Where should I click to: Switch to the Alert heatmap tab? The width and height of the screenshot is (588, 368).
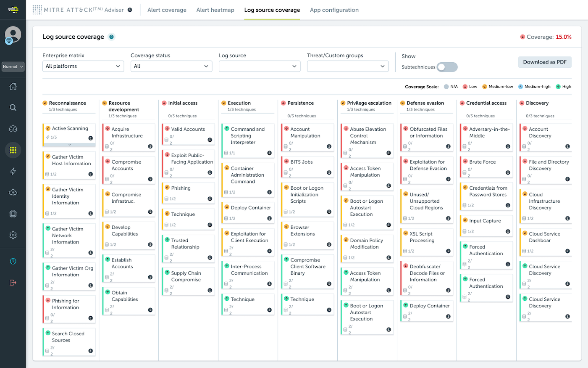tap(215, 10)
